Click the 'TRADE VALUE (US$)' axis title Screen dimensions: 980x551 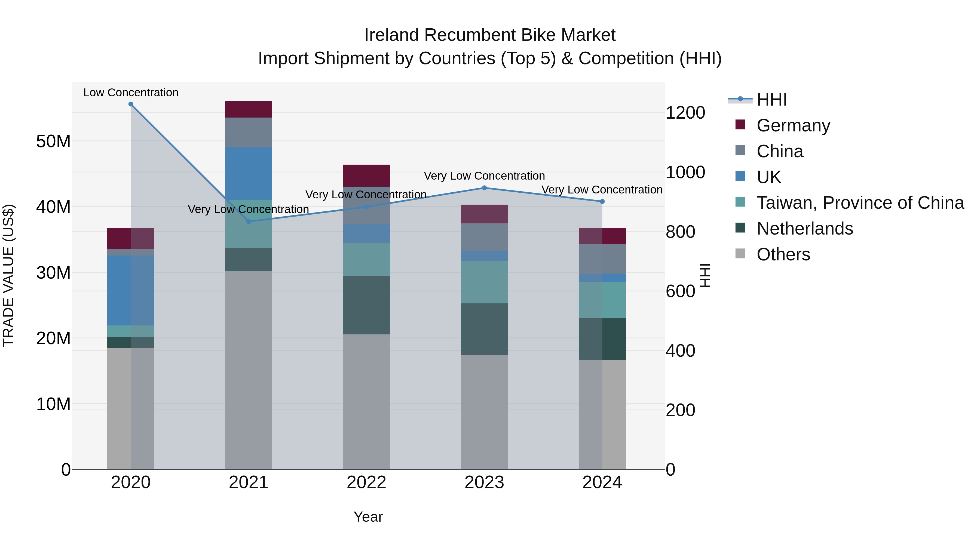pos(8,275)
